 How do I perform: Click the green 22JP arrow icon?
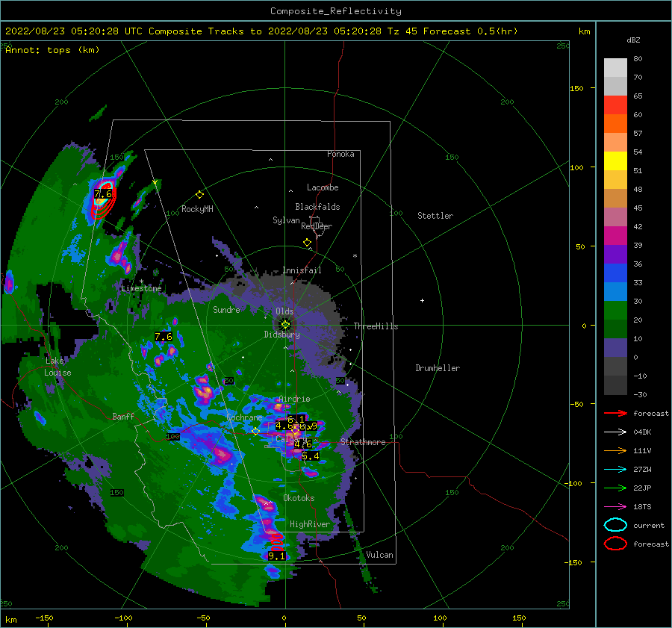point(615,488)
